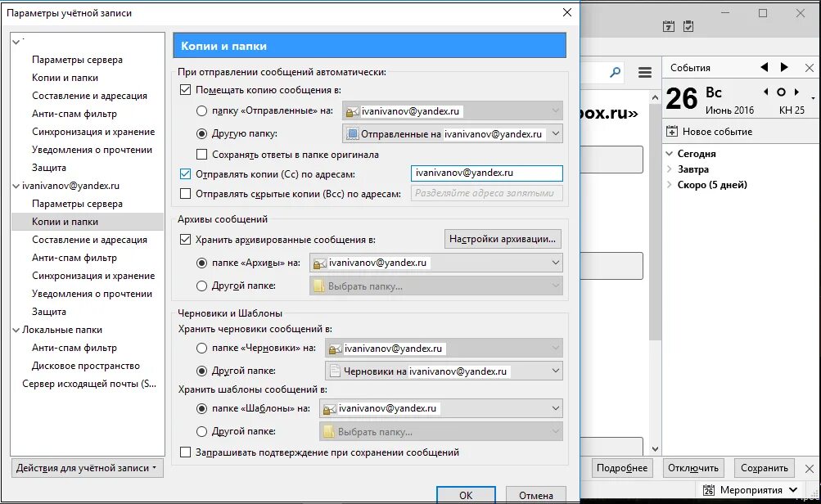This screenshot has width=821, height=504.
Task: Collapse the first unnamed account tree node
Action: click(16, 42)
